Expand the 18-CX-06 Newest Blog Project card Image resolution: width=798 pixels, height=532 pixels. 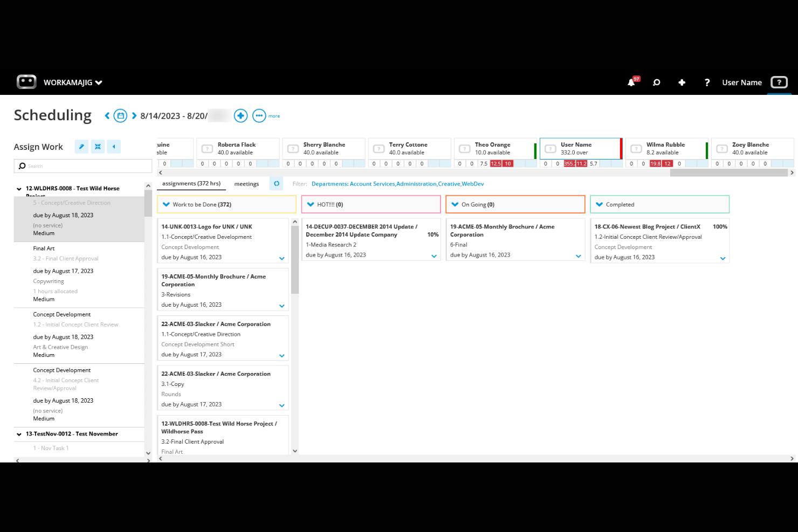[x=723, y=259]
